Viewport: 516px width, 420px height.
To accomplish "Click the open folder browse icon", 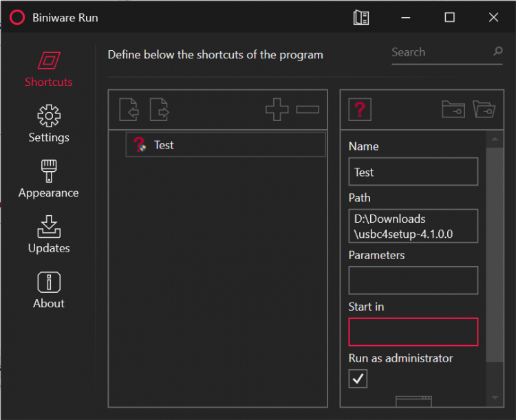I will coord(484,109).
